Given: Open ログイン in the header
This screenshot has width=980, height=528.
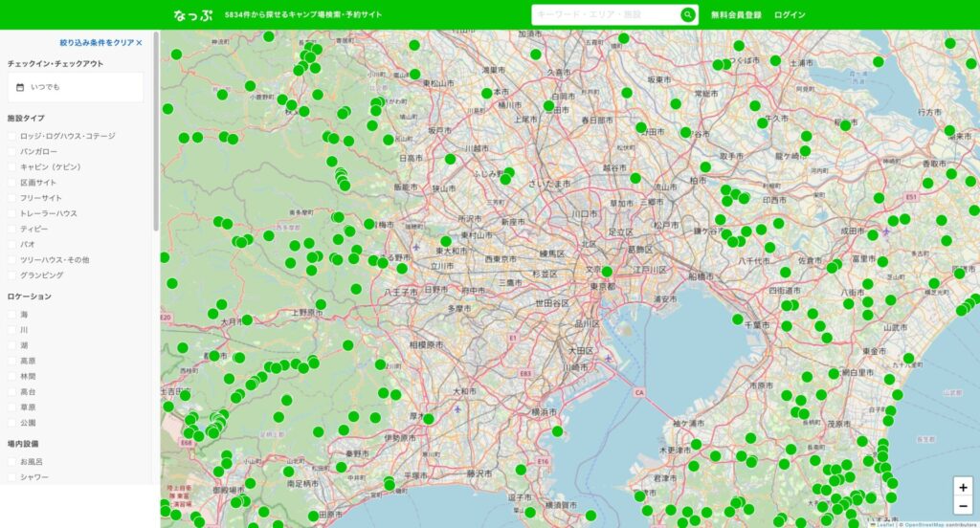Looking at the screenshot, I should [790, 15].
